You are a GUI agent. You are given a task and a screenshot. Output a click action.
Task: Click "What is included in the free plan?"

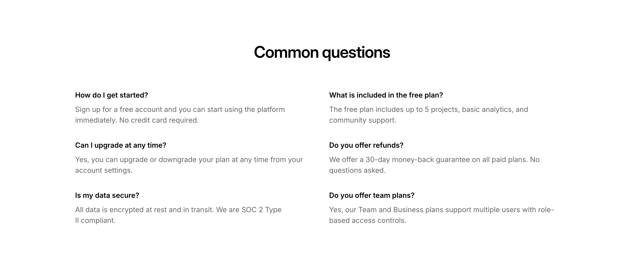[386, 95]
